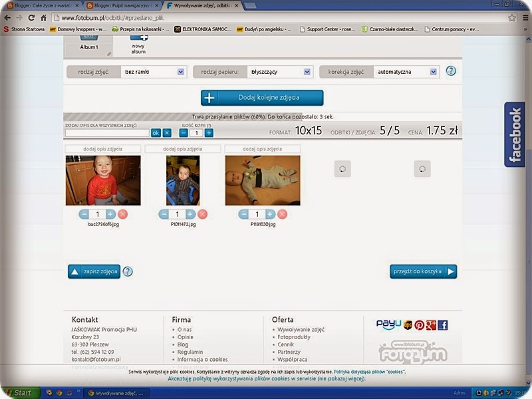Open Polityka dotycząca plików cookies link
The width and height of the screenshot is (532, 399).
coord(369,372)
